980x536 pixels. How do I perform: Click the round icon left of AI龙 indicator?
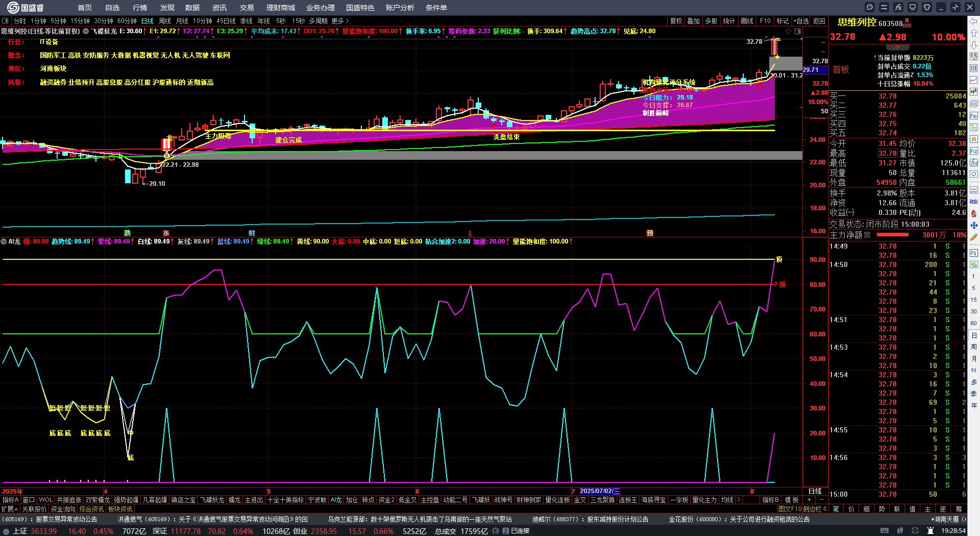tap(4, 241)
